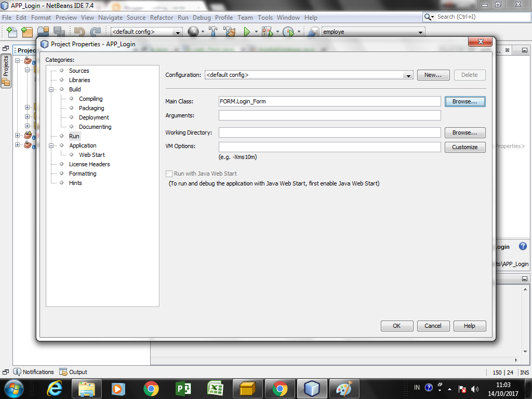Image resolution: width=532 pixels, height=399 pixels.
Task: Click the Open Project toolbar icon
Action: [43, 32]
